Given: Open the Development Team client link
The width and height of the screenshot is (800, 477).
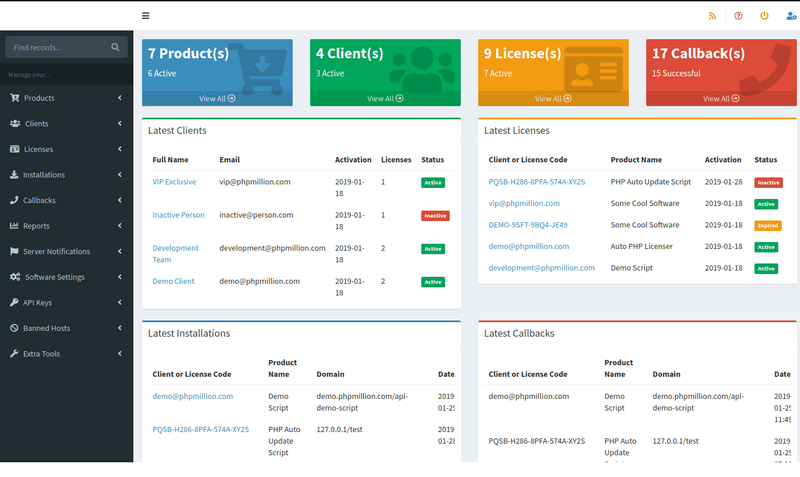Looking at the screenshot, I should point(175,254).
